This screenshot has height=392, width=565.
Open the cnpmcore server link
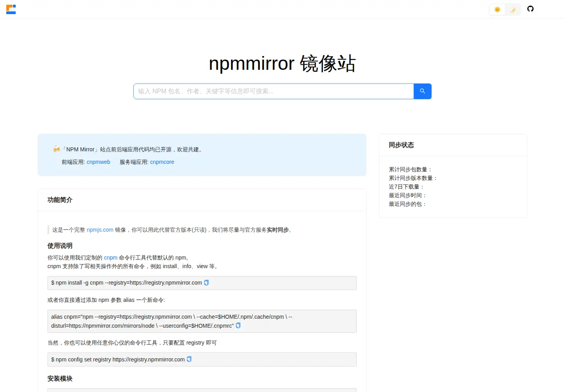(x=162, y=162)
